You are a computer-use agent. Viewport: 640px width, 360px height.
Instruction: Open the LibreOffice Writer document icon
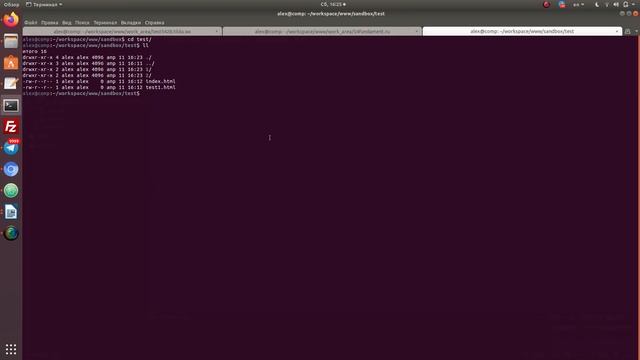pos(11,212)
